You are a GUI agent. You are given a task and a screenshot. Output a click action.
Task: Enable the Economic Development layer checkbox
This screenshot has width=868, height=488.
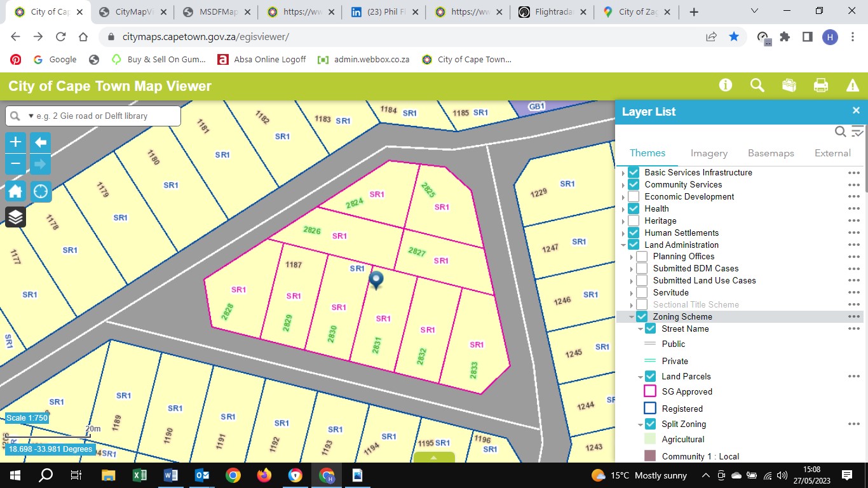tap(634, 196)
